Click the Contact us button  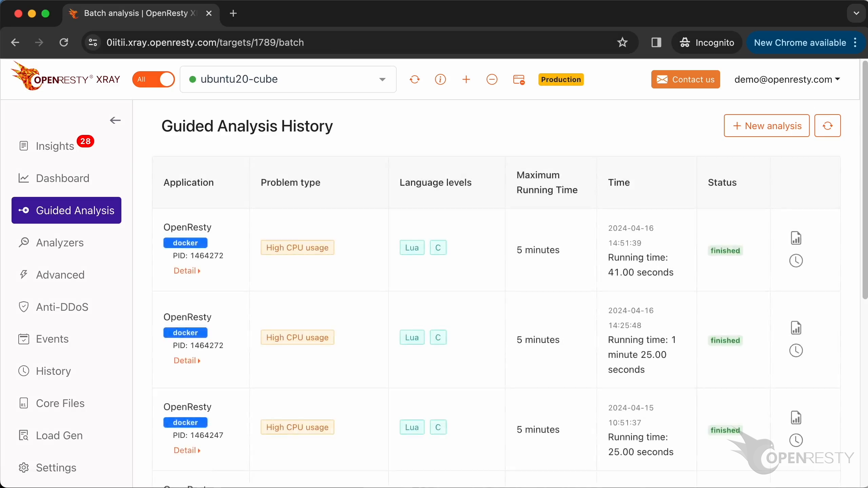(685, 79)
